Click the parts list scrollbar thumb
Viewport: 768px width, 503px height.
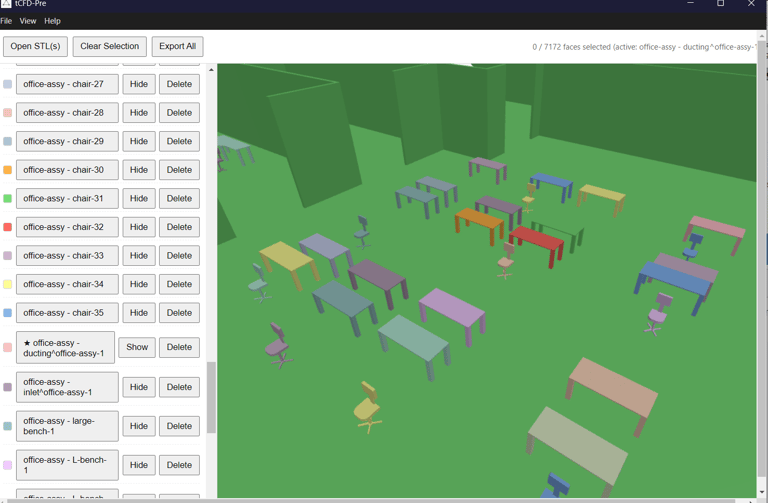click(211, 397)
